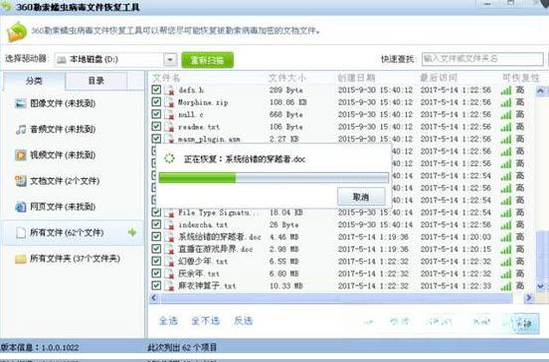This screenshot has height=362, width=549.
Task: Toggle checkbox for defs.h
Action: click(x=156, y=90)
